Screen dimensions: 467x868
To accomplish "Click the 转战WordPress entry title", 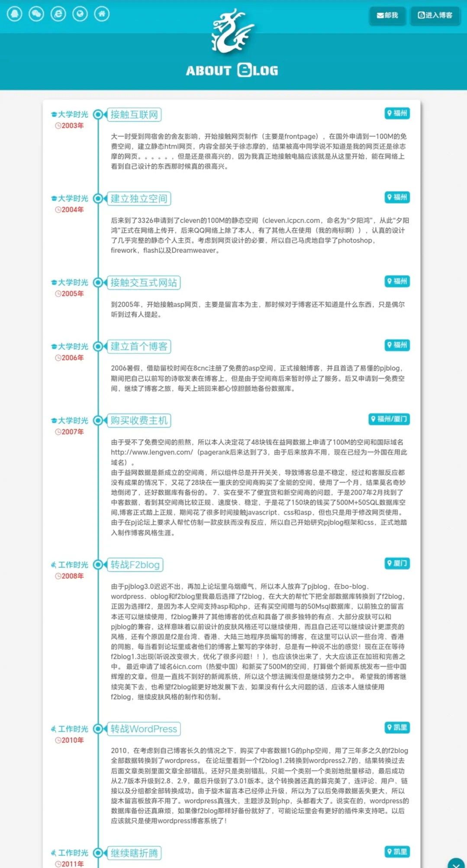I will pos(144,729).
